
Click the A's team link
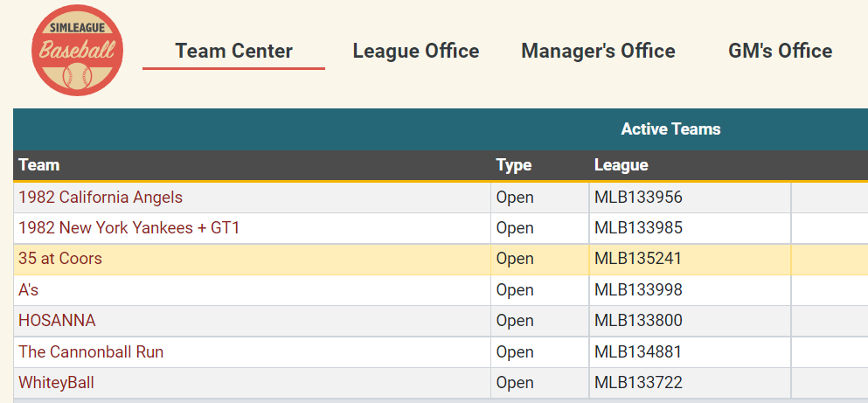[x=29, y=290]
